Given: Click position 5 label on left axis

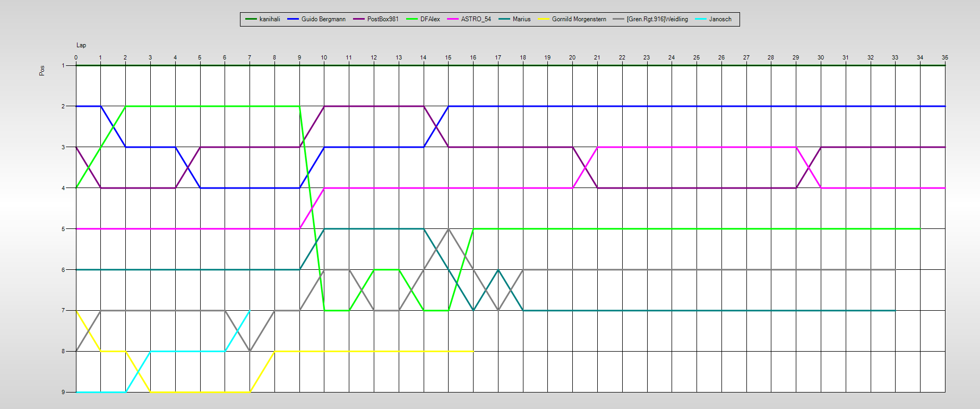Looking at the screenshot, I should 63,229.
